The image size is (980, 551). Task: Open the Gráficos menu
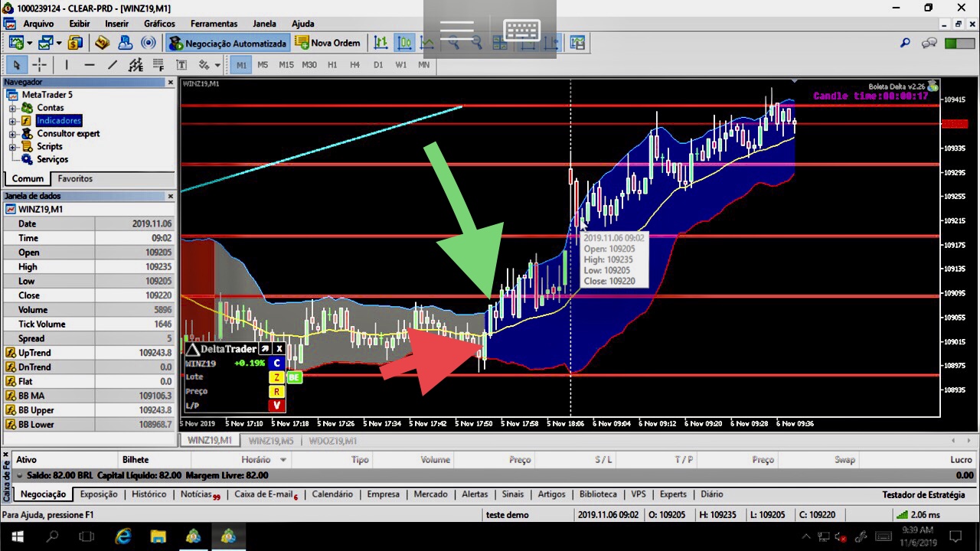point(159,24)
